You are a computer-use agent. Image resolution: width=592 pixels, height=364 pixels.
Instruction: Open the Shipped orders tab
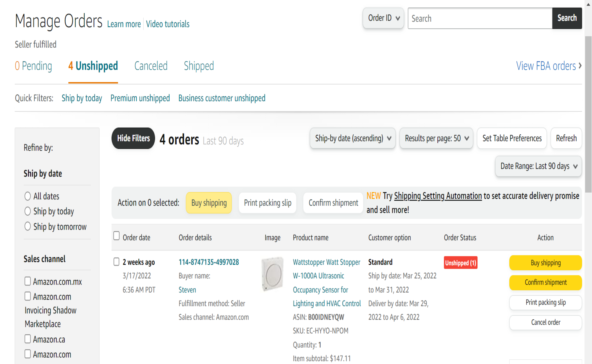[x=199, y=66]
